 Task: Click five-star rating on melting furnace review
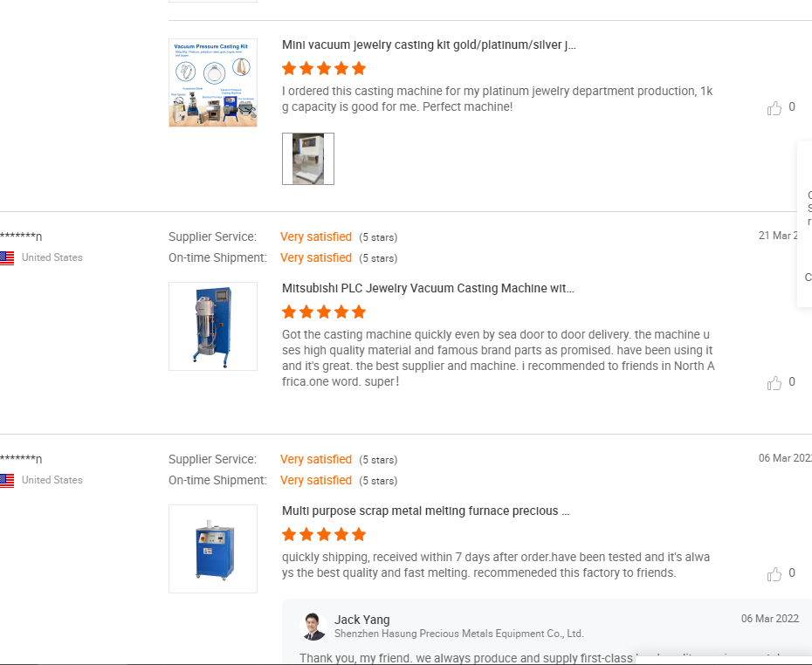[x=324, y=534]
